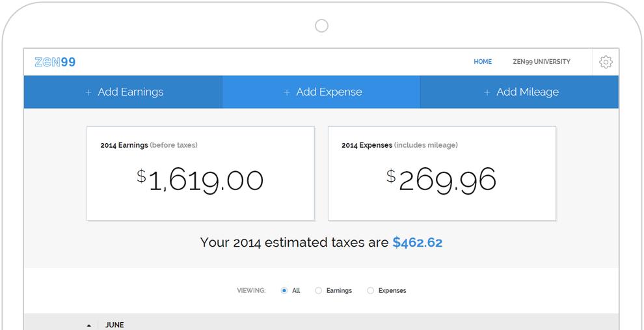Screen dimensions: 644x330
Task: Click the $462.62 estimated taxes amount
Action: (418, 243)
